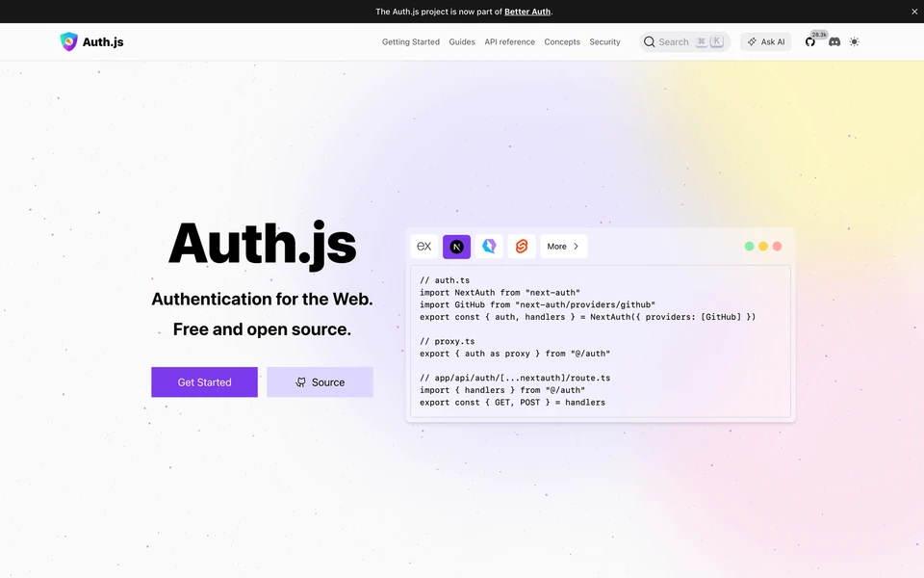
Task: Open the GitHub repository icon in header
Action: point(810,41)
